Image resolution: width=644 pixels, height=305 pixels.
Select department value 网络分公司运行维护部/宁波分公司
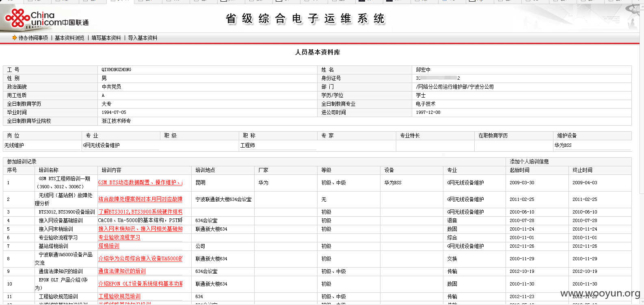(x=455, y=87)
